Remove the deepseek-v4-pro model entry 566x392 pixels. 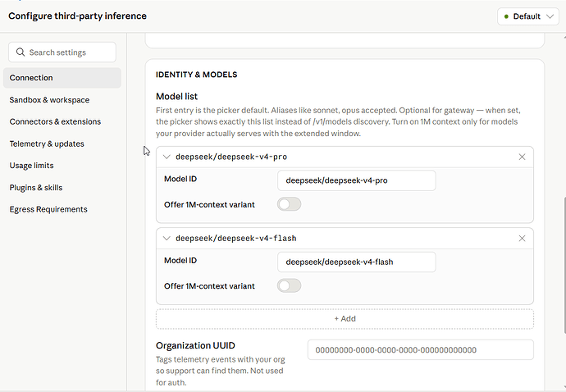point(522,157)
